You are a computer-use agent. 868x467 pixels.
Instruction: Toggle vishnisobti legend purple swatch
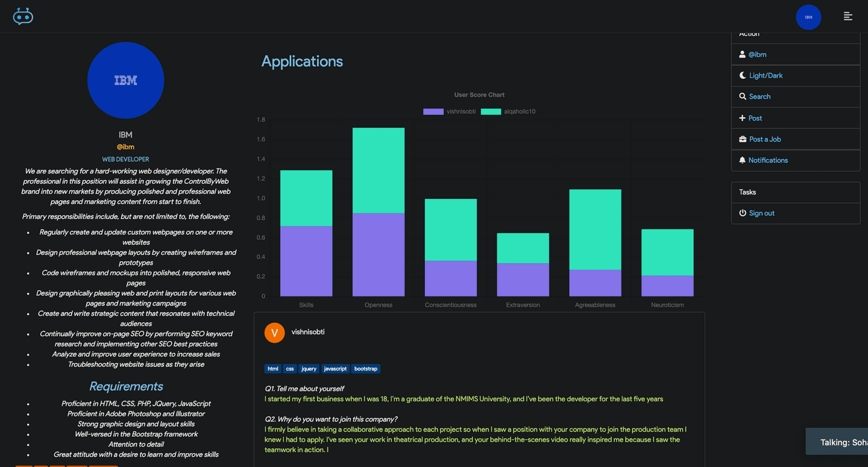433,111
